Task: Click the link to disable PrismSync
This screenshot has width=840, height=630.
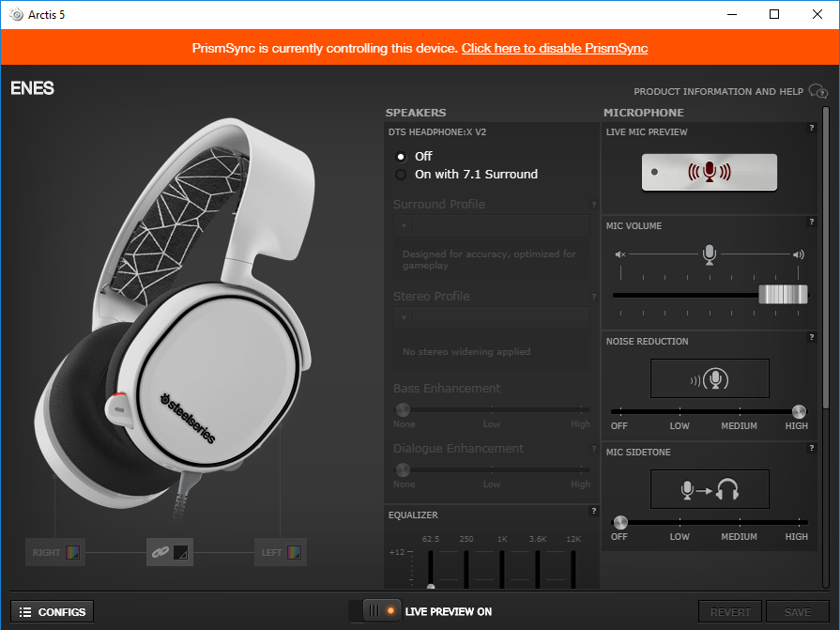Action: (x=555, y=48)
